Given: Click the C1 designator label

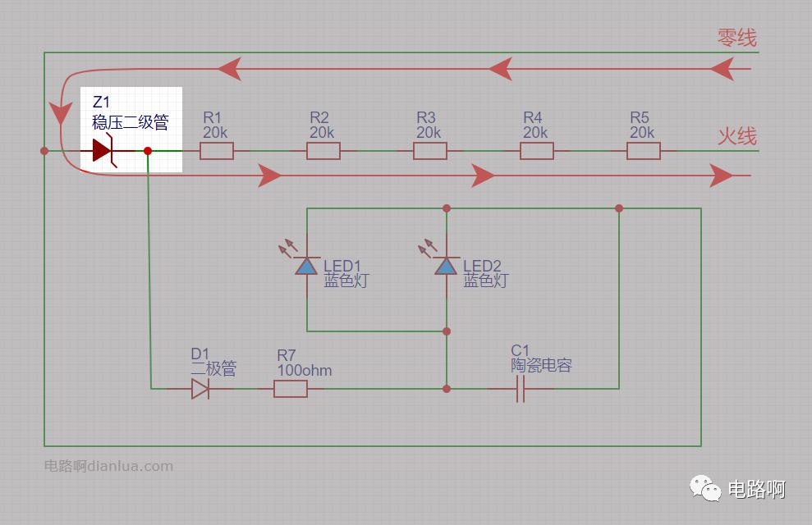Looking at the screenshot, I should tap(520, 350).
